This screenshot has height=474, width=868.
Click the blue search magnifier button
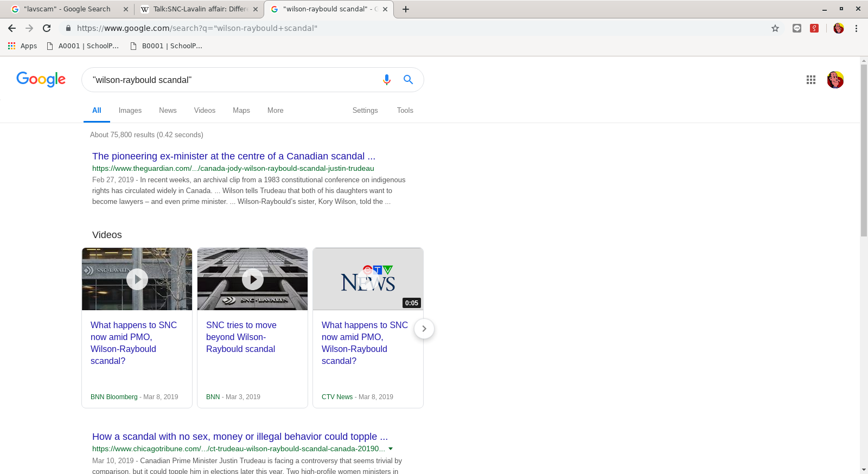coord(409,80)
